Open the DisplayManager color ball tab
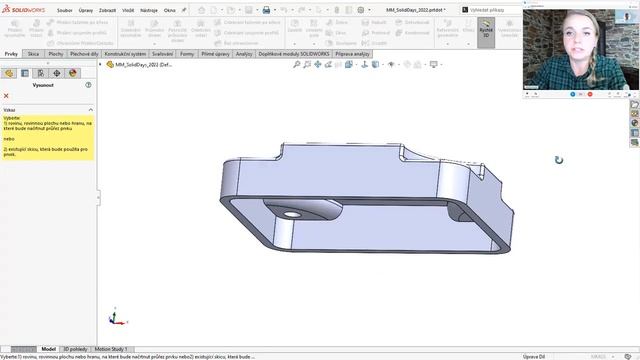The height and width of the screenshot is (360, 640). [73, 73]
